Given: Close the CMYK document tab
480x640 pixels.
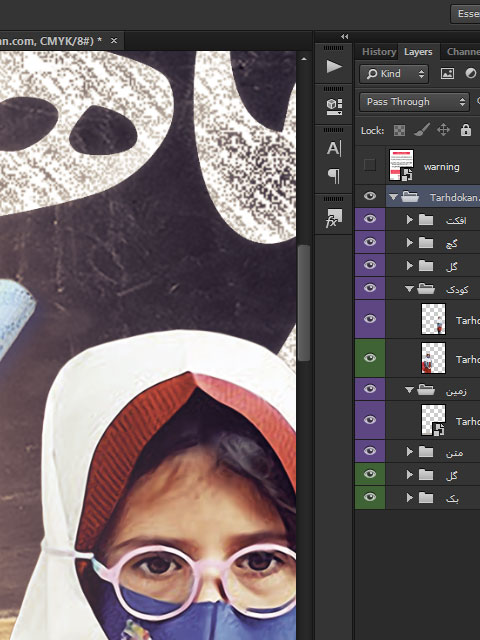Looking at the screenshot, I should click(x=114, y=41).
